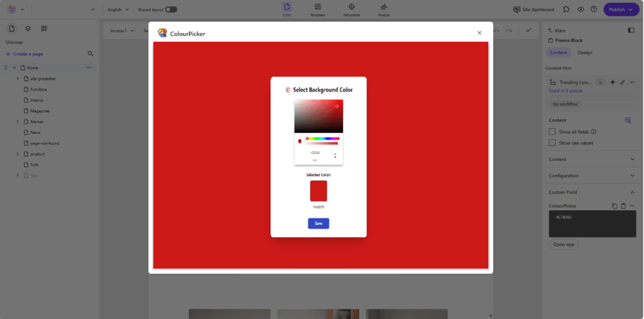Click the edit pencil icon for content item
This screenshot has width=644, height=319.
(x=622, y=82)
